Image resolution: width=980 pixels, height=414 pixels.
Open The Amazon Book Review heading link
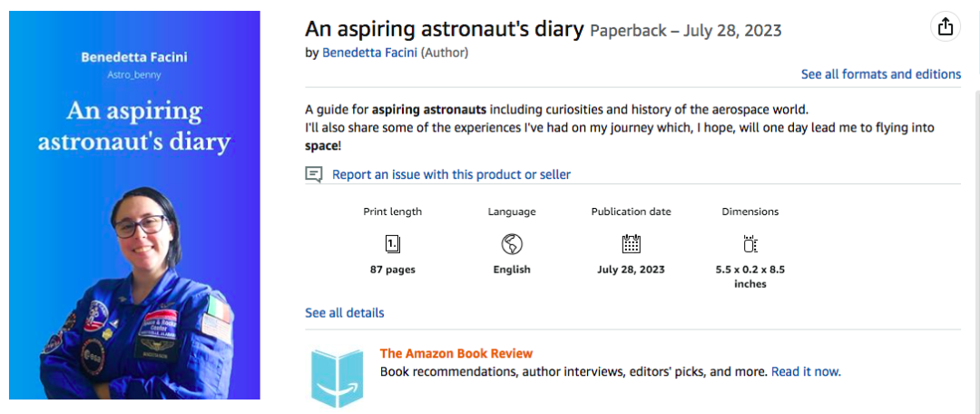tap(456, 353)
